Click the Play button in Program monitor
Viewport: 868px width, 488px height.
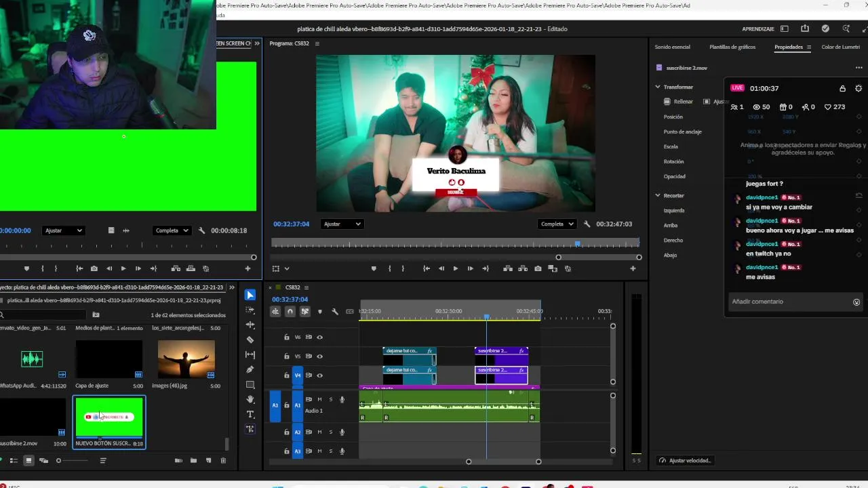455,268
